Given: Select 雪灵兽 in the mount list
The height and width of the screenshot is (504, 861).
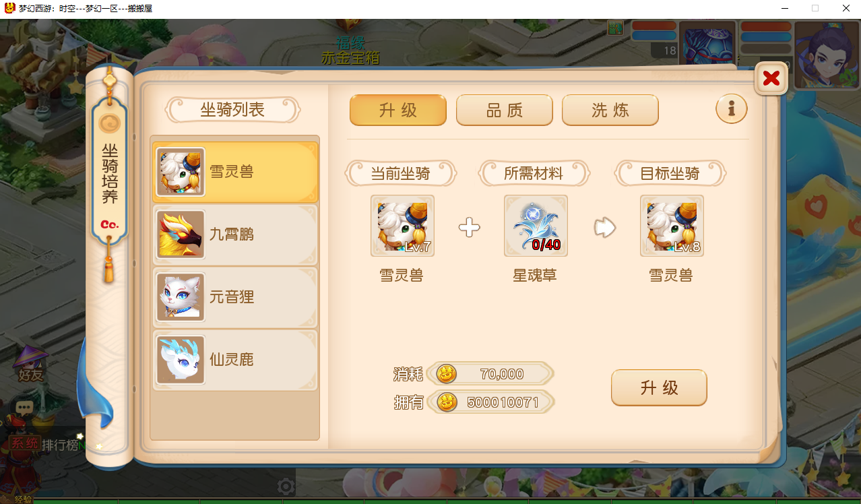Looking at the screenshot, I should tap(235, 172).
